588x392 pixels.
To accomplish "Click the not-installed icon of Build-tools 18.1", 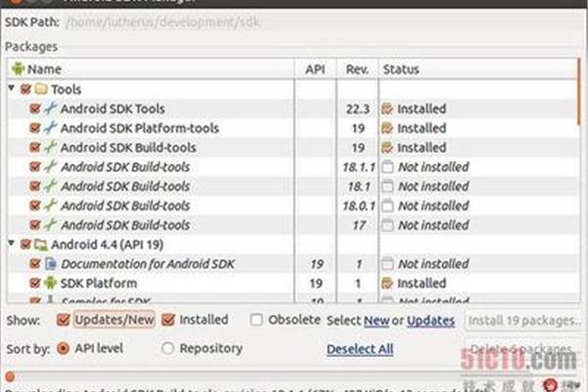I will click(x=387, y=186).
